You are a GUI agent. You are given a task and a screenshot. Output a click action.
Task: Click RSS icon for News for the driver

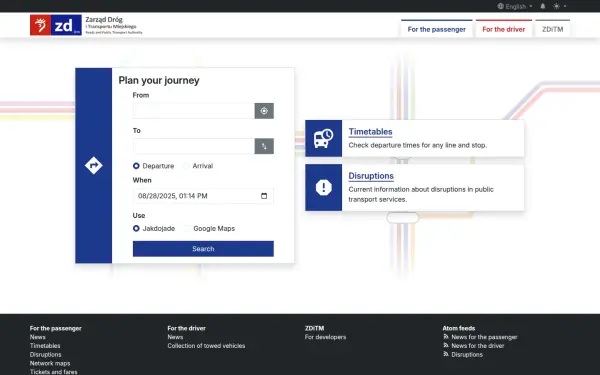446,346
